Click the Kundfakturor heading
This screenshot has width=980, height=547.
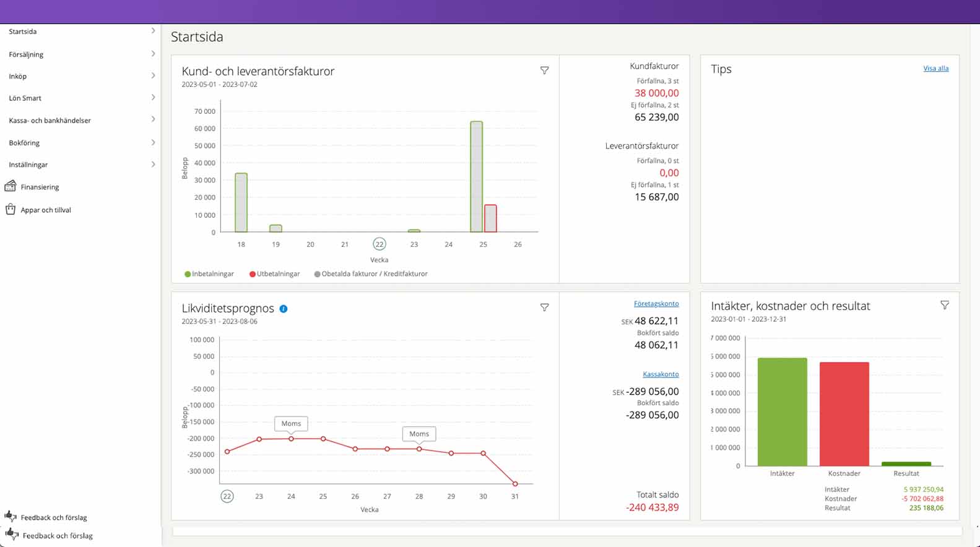click(654, 66)
